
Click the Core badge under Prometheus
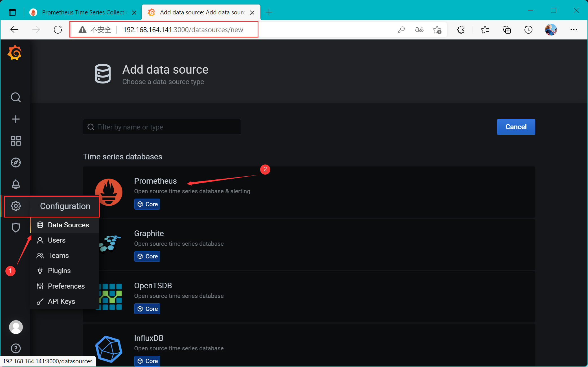coord(147,204)
